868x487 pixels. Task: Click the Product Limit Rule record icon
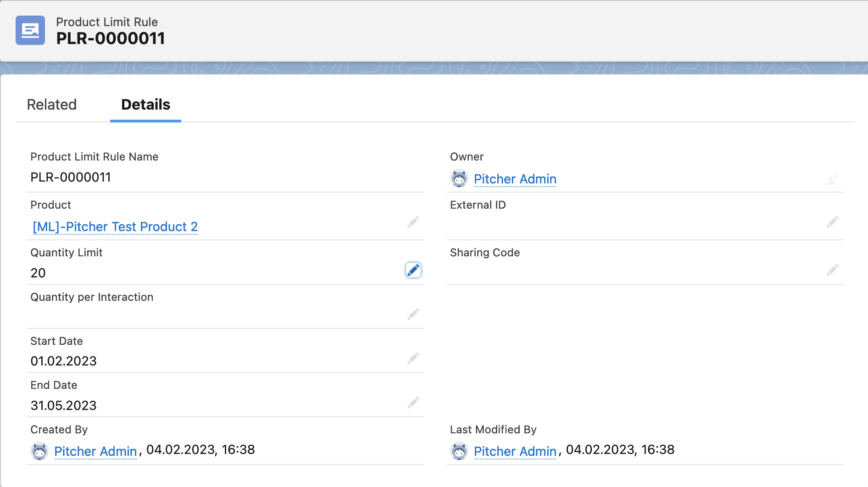tap(30, 30)
